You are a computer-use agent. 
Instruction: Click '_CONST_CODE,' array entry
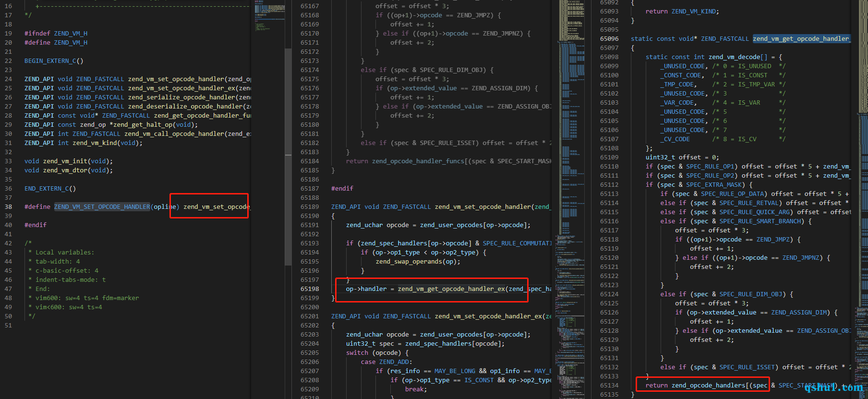[682, 75]
